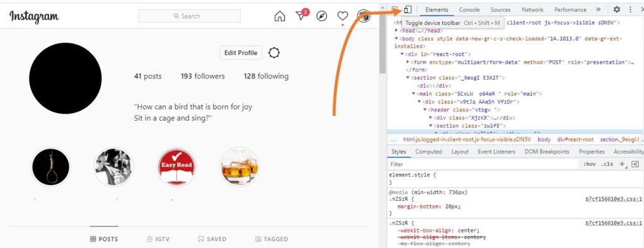Open profile settings gear beside Edit Profile
The height and width of the screenshot is (248, 644).
click(x=274, y=53)
